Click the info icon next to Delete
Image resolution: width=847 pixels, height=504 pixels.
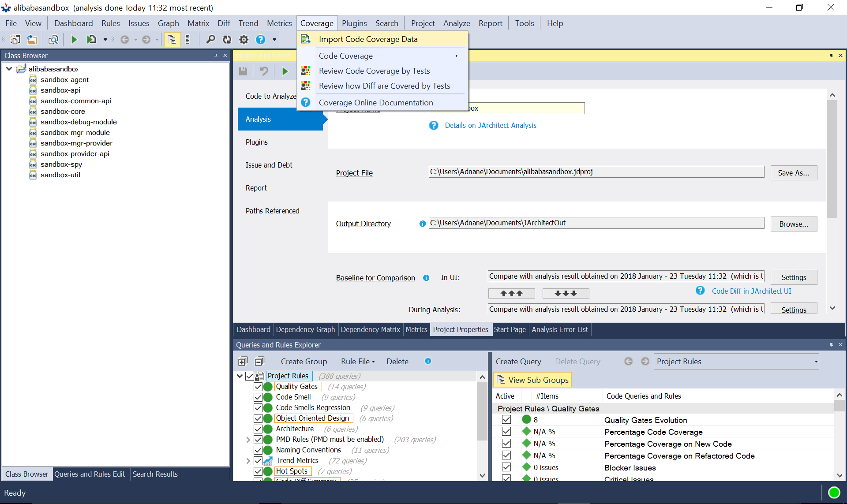[x=428, y=361]
